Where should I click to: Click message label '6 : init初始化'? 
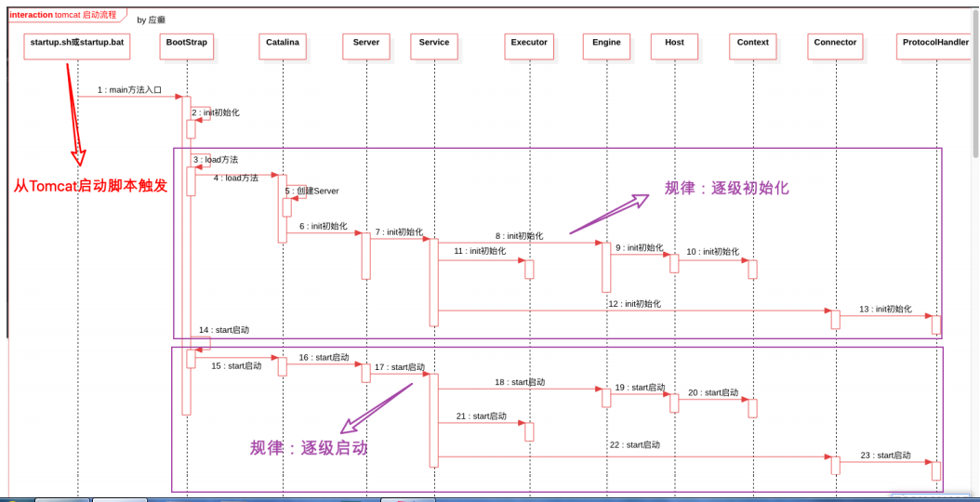click(324, 226)
